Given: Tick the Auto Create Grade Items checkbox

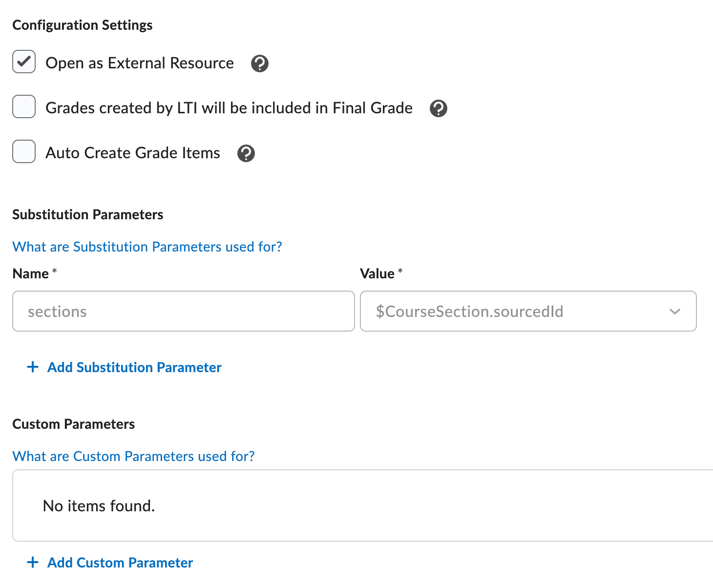Looking at the screenshot, I should [24, 151].
